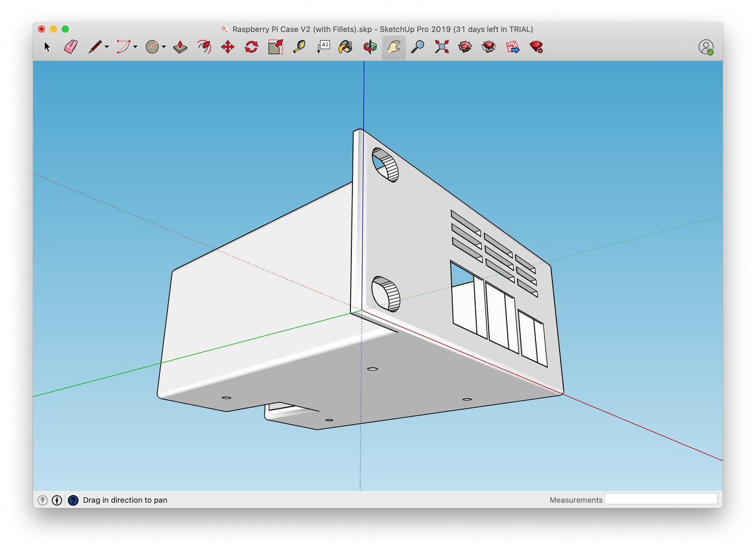Pick the Line pencil tool
This screenshot has width=756, height=552.
click(x=95, y=47)
